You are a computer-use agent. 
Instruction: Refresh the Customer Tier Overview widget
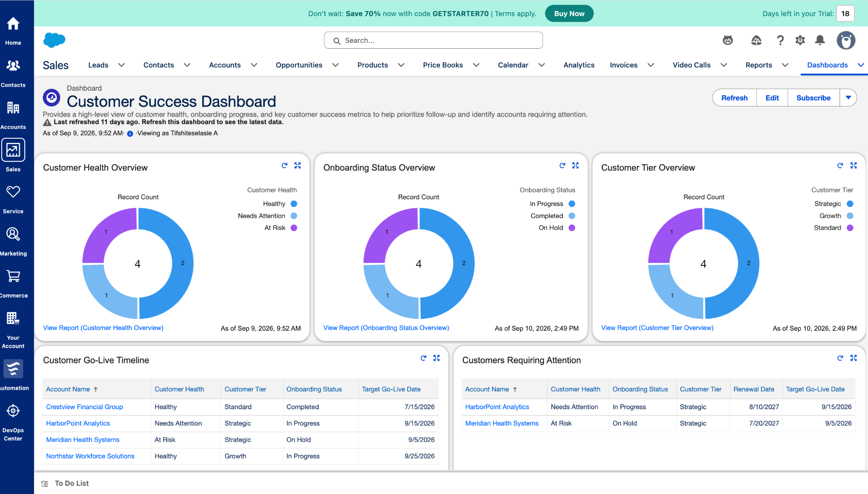click(840, 165)
